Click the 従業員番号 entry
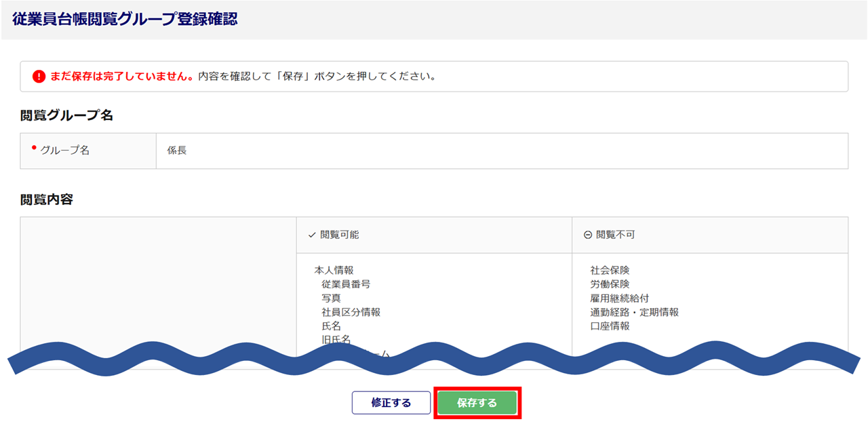The image size is (868, 430). 346,284
